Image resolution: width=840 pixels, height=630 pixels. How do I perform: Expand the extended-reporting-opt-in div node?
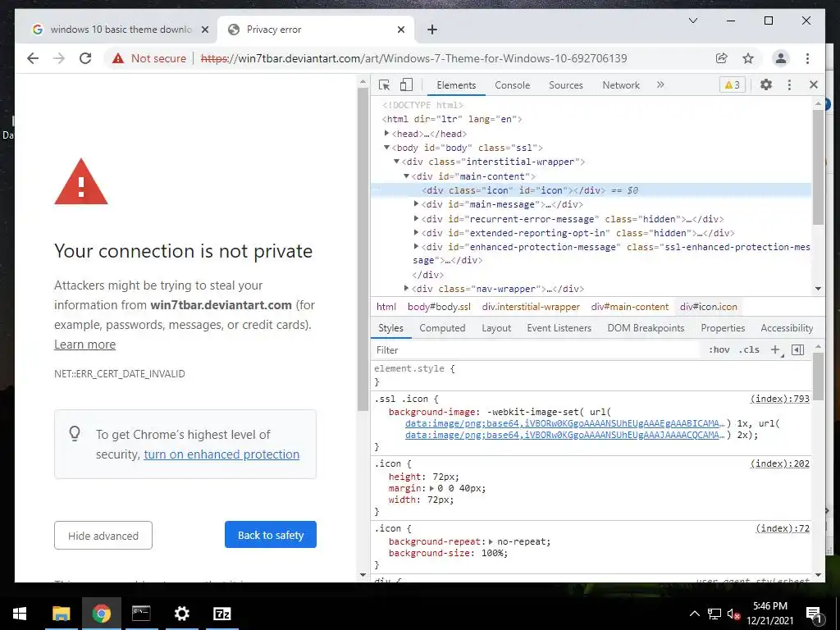pos(416,232)
